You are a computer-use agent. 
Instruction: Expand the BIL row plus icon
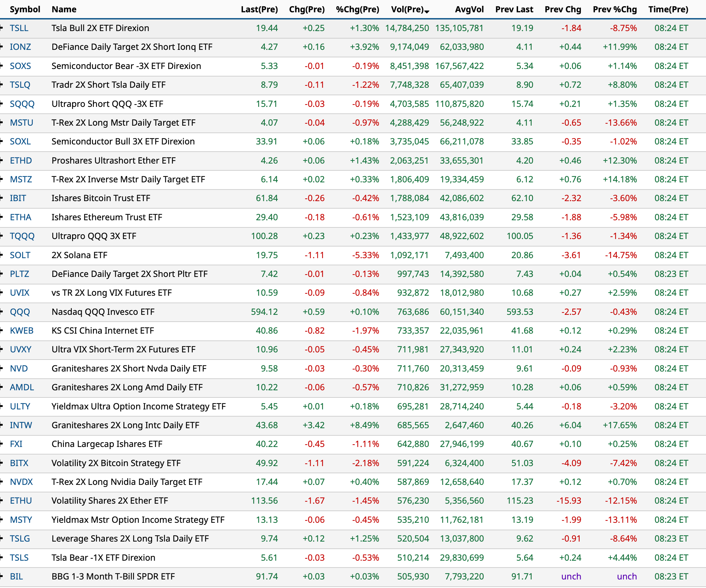(1, 576)
